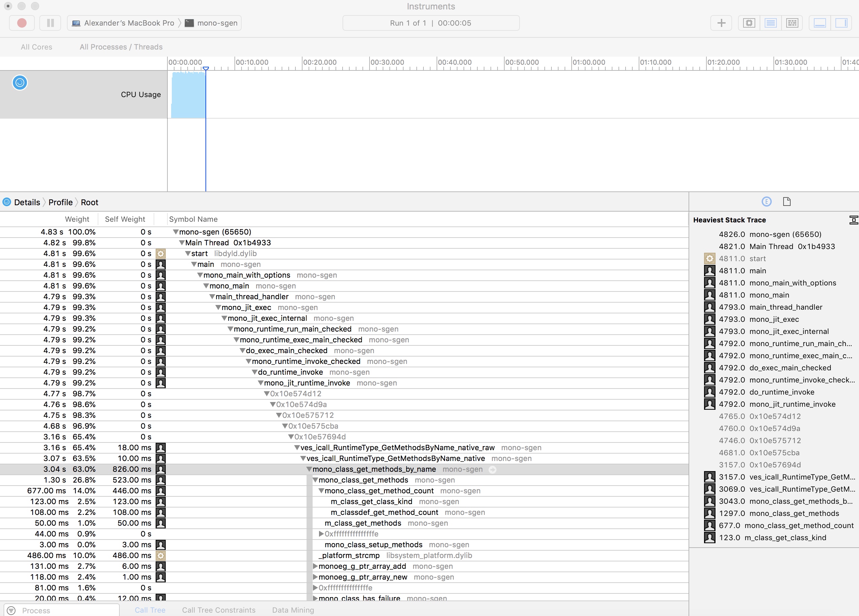Image resolution: width=859 pixels, height=616 pixels.
Task: Switch to the Data Mining tab
Action: coord(292,610)
